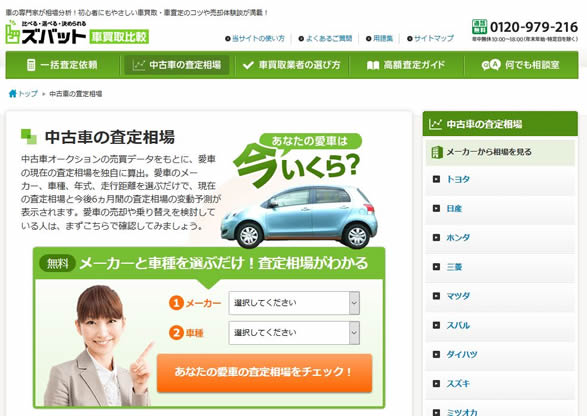Click the bullet icon beside 当サイトの使い方
This screenshot has width=587, height=416.
pos(228,39)
